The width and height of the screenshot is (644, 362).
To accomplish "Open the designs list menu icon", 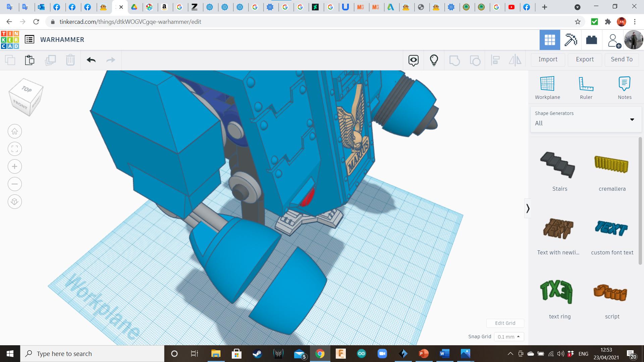I will pos(30,40).
